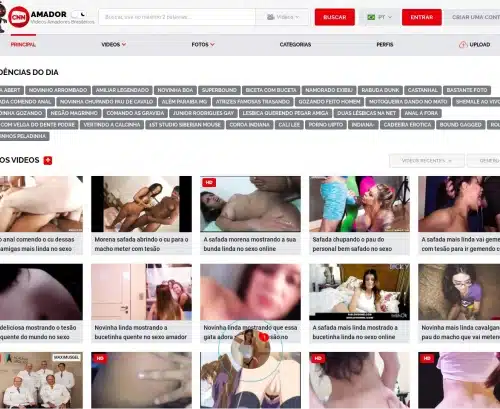Viewport: 500px width, 409px height.
Task: Go to the Perfis menu item
Action: [385, 44]
